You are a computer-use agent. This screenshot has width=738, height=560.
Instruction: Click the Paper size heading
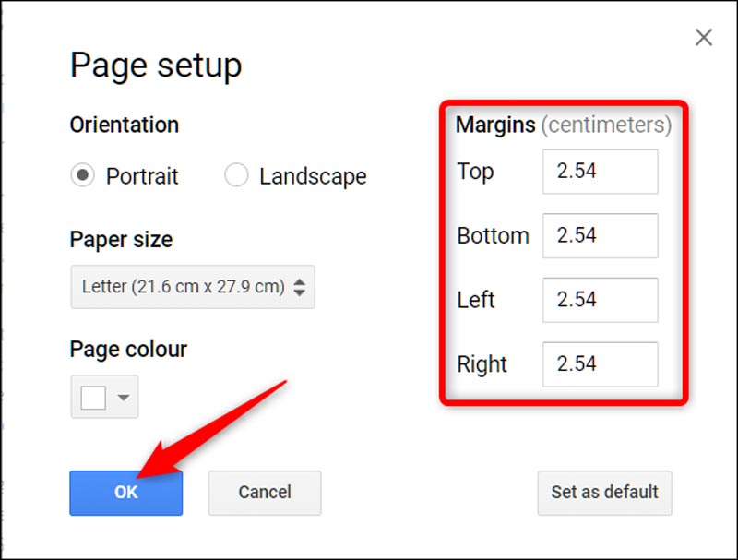[x=121, y=240]
